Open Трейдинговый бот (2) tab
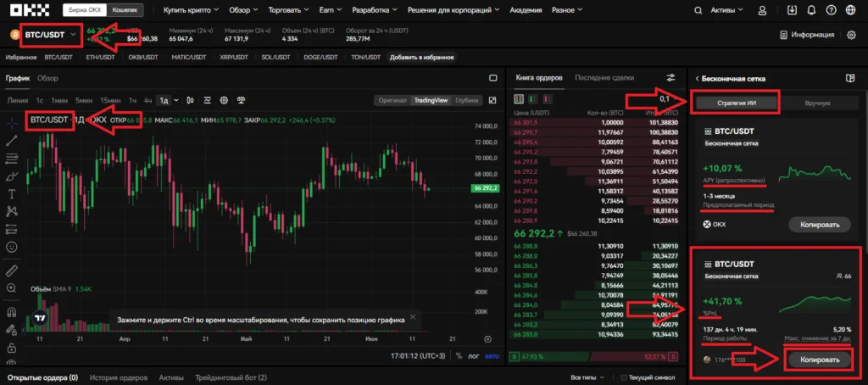The image size is (868, 385). pos(231,378)
